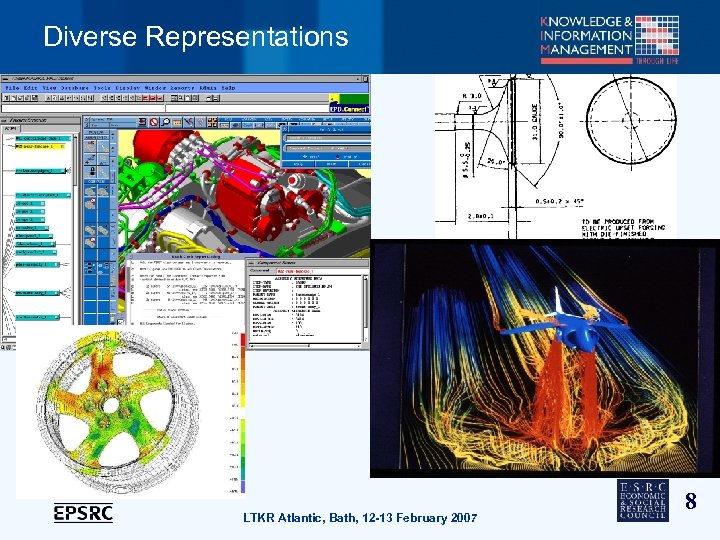
Task: Click the orange ruler icon in viewer toolbar
Action: [x=177, y=122]
